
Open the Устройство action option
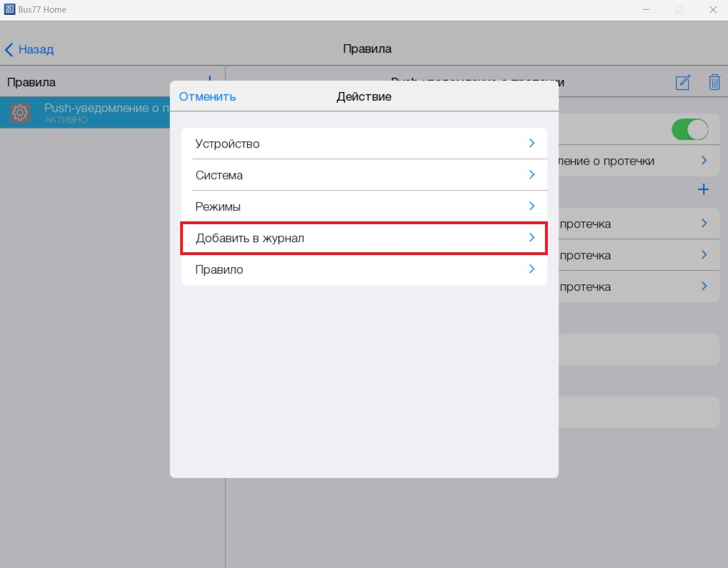click(x=364, y=144)
